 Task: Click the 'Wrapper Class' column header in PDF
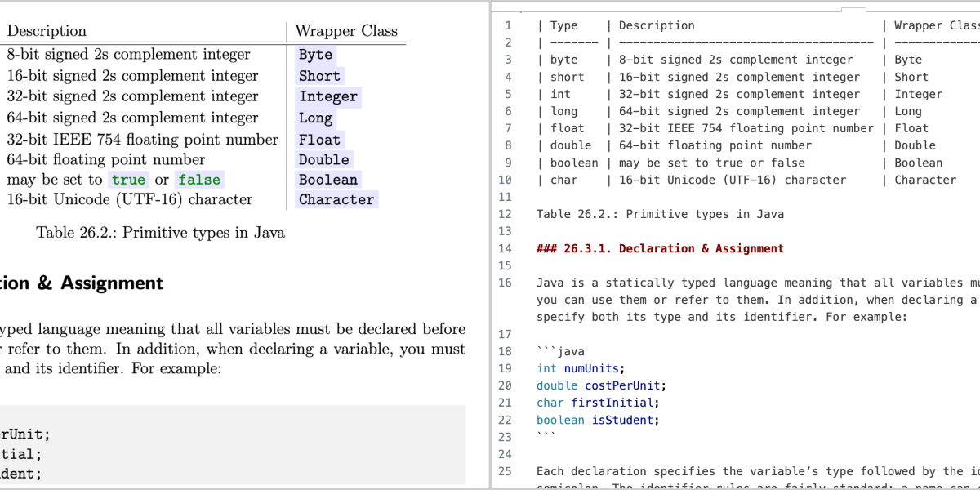coord(346,31)
